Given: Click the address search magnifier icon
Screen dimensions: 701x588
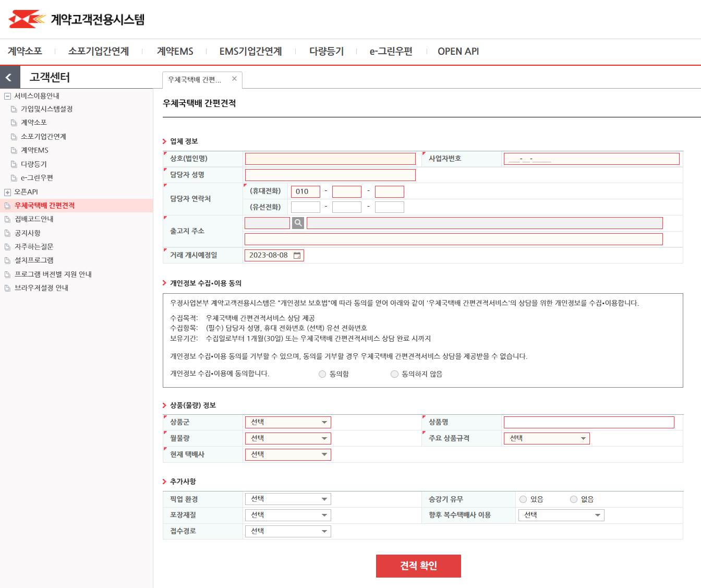Looking at the screenshot, I should [x=298, y=223].
